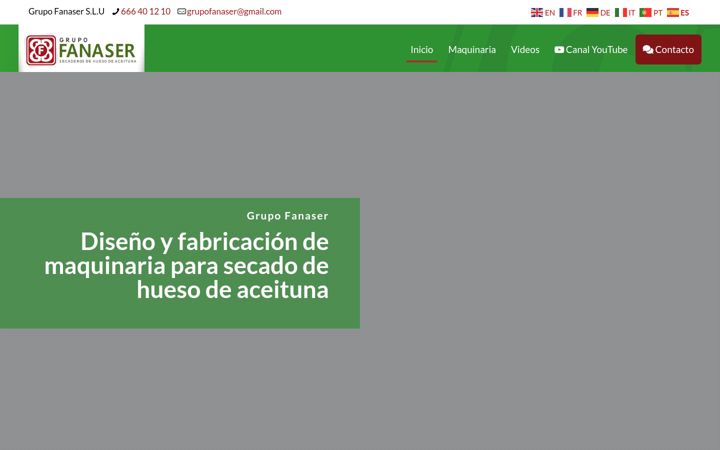Open the Maquinaria menu item
The image size is (720, 450).
point(472,50)
